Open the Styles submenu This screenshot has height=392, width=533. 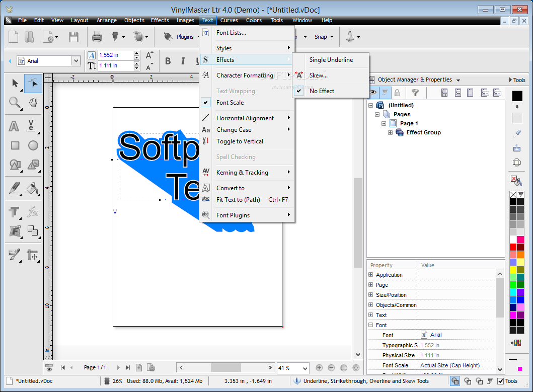247,48
